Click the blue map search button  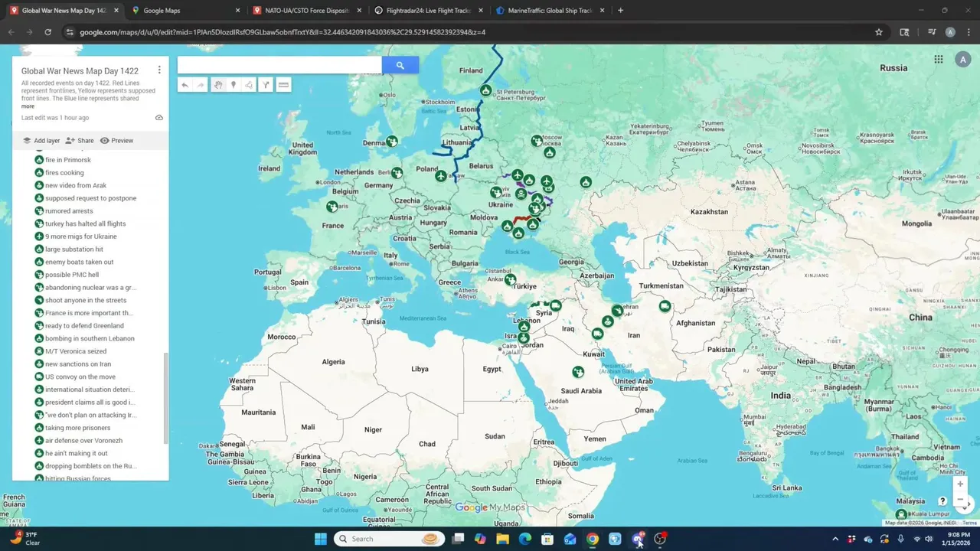click(x=400, y=65)
